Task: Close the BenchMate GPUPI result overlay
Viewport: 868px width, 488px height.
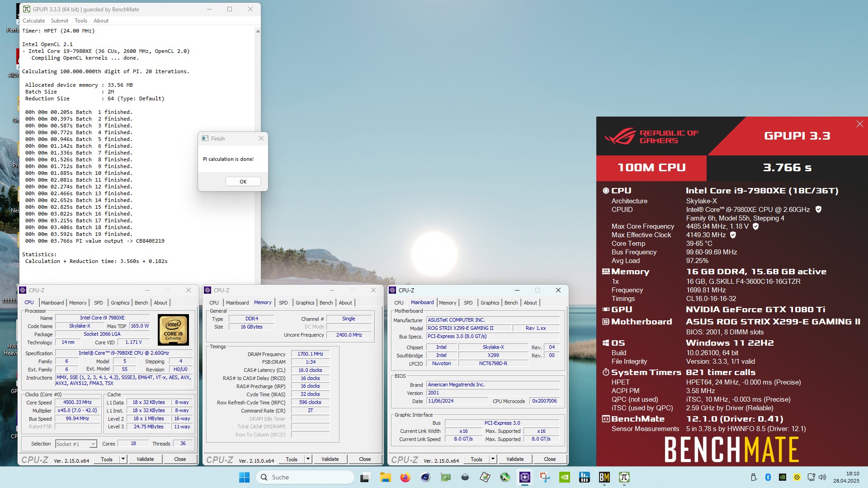Action: (859, 124)
